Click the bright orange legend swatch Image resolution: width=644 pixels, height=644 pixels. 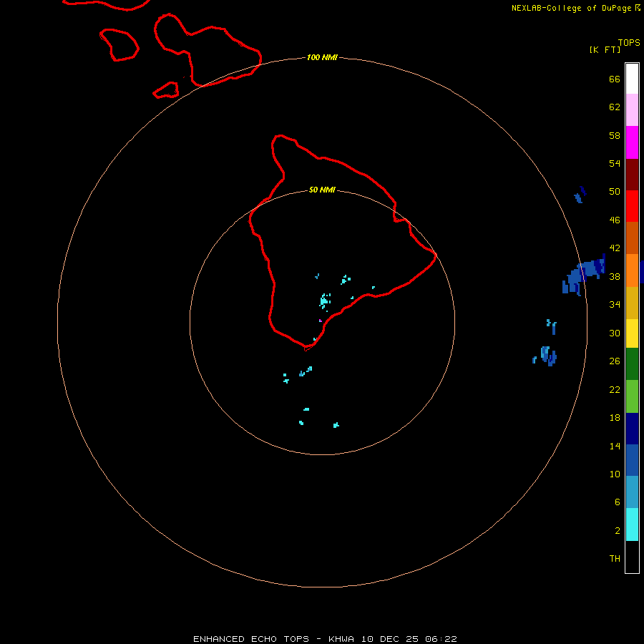pos(632,270)
